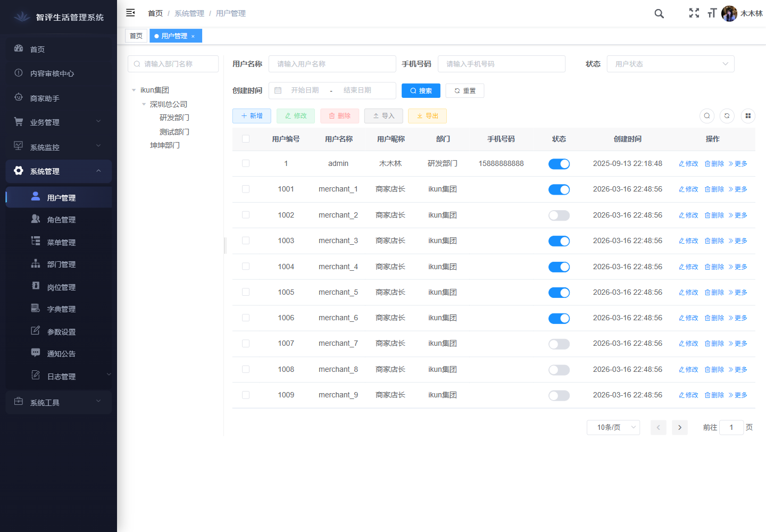
Task: Click the sidebar collapse hamburger icon
Action: [x=130, y=13]
